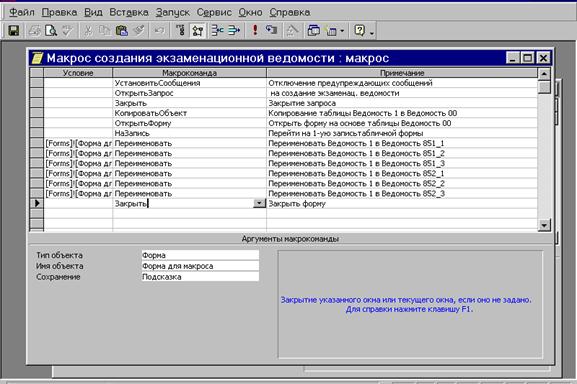Click row selector of КопироватьОбъект row

coord(36,113)
